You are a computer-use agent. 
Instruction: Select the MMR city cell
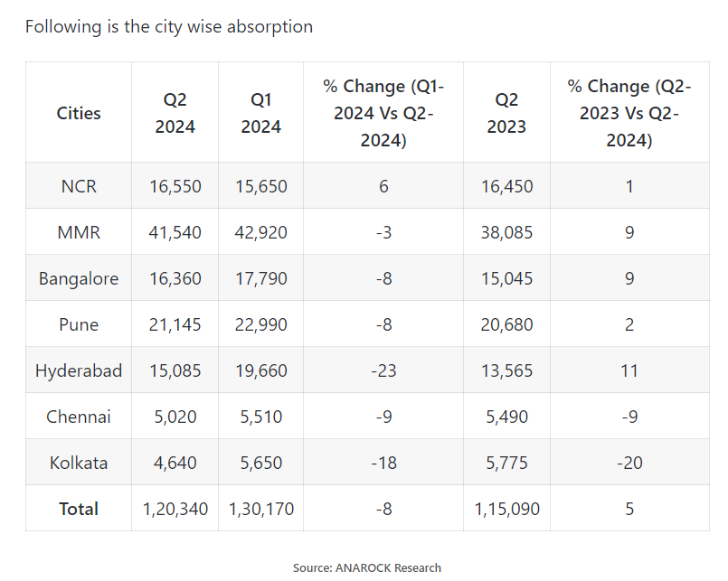(79, 233)
